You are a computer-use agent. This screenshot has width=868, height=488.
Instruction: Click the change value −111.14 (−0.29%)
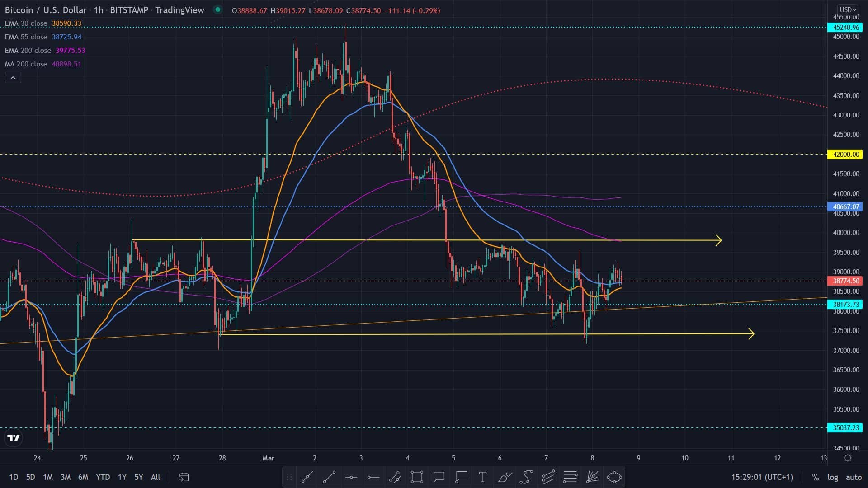[x=412, y=10]
